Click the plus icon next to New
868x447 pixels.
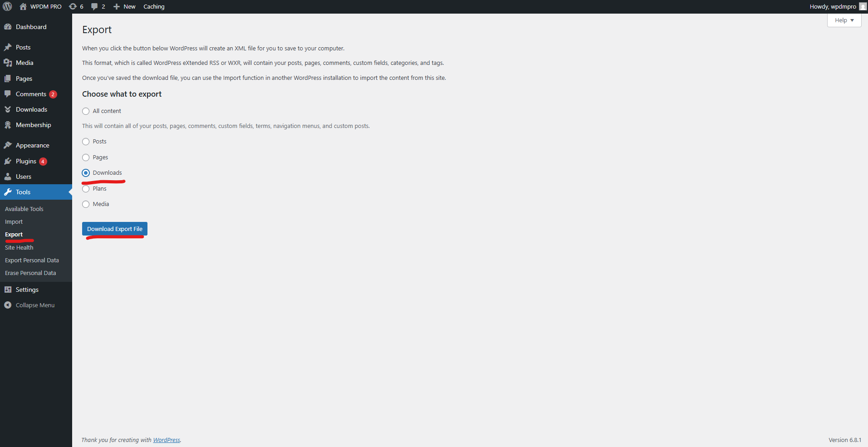[117, 6]
